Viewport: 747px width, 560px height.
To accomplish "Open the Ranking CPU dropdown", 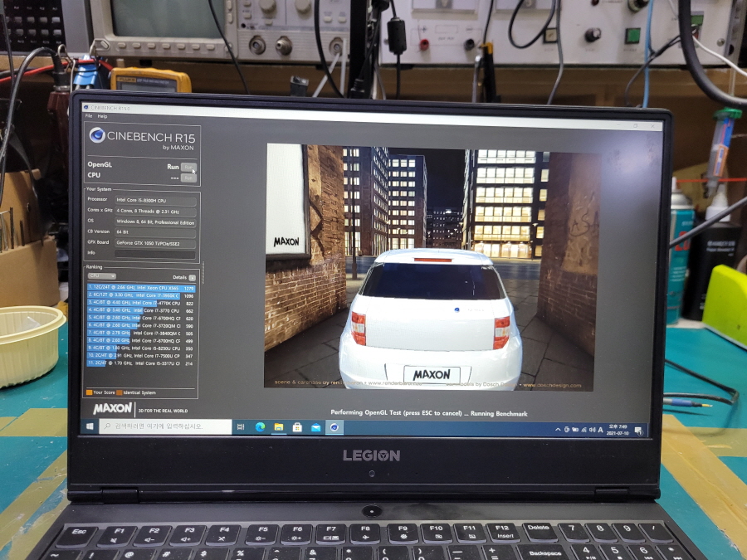I will click(102, 276).
